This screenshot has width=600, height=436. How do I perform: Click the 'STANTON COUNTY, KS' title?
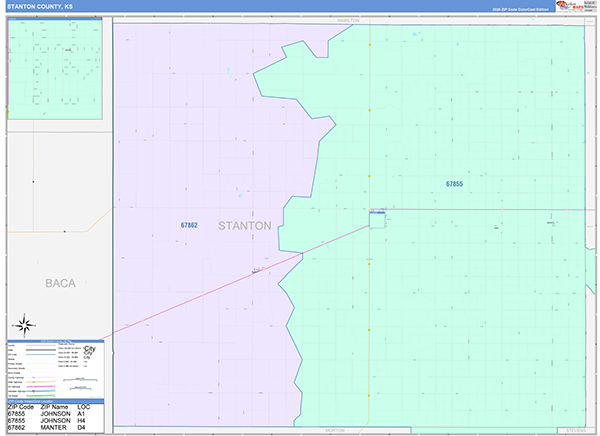[x=40, y=7]
